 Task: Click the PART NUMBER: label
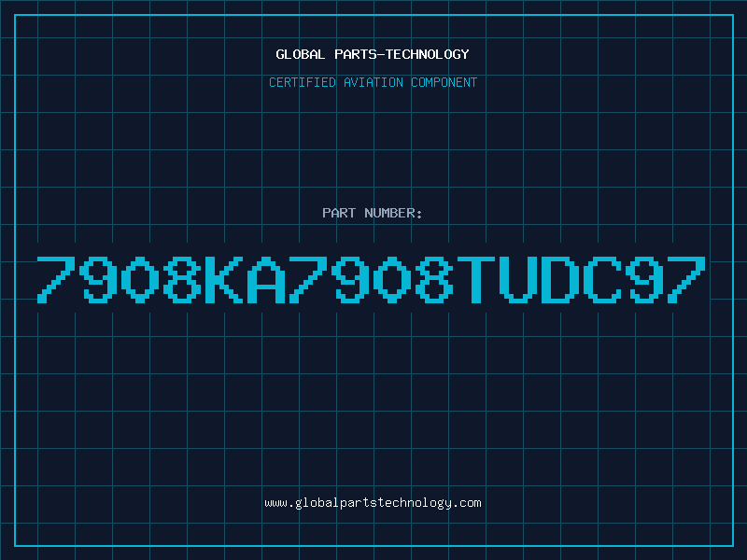pyautogui.click(x=373, y=213)
